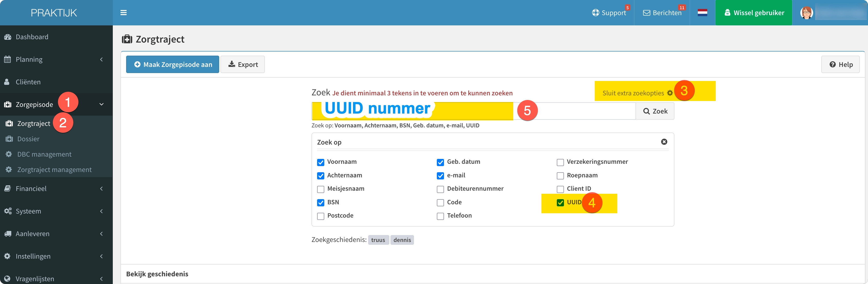
Task: Click the Cliënten person icon
Action: click(x=7, y=82)
